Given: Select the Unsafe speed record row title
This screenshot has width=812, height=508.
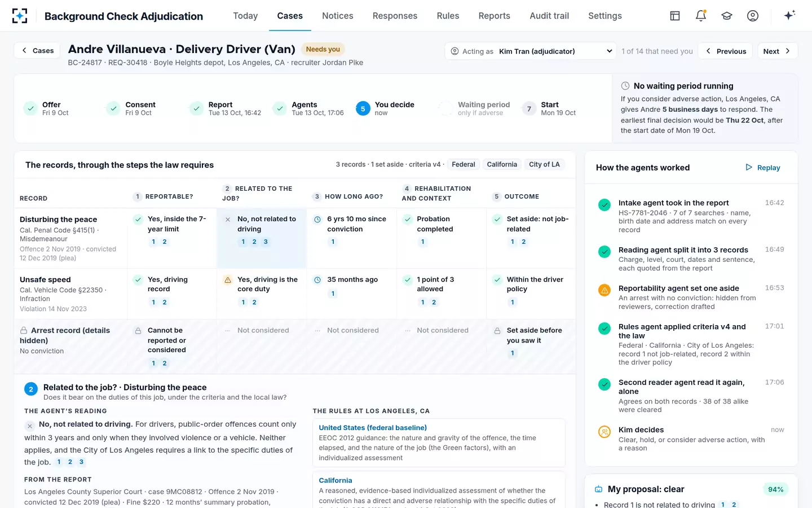Looking at the screenshot, I should [45, 280].
